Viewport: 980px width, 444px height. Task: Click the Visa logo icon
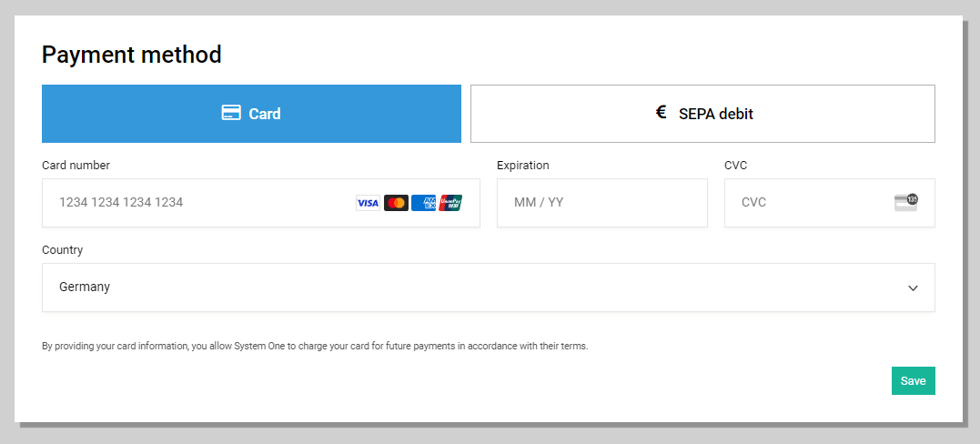(x=369, y=203)
